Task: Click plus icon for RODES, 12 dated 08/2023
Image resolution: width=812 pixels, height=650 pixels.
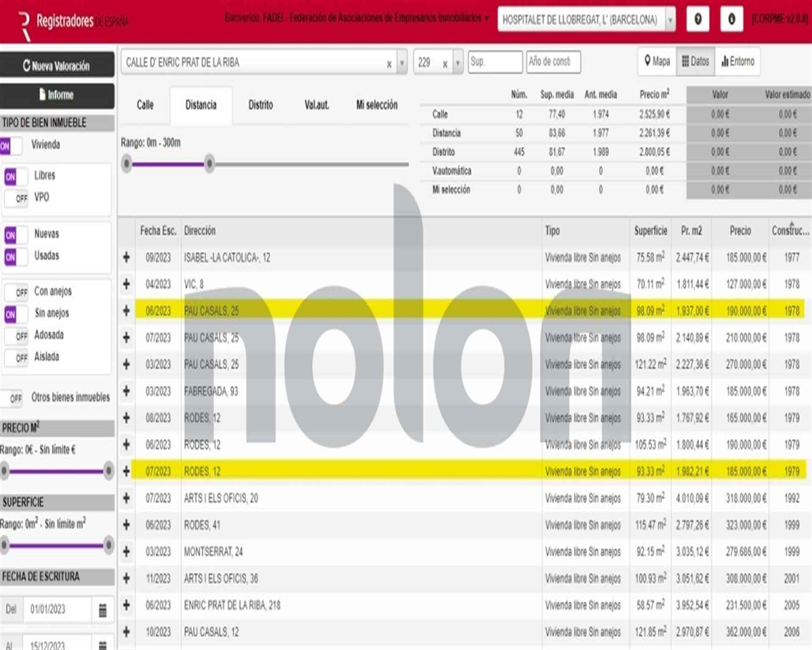Action: tap(127, 418)
